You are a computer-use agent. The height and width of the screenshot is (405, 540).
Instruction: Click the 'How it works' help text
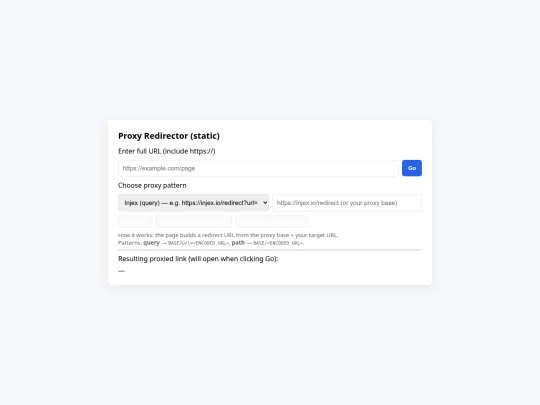pos(228,235)
